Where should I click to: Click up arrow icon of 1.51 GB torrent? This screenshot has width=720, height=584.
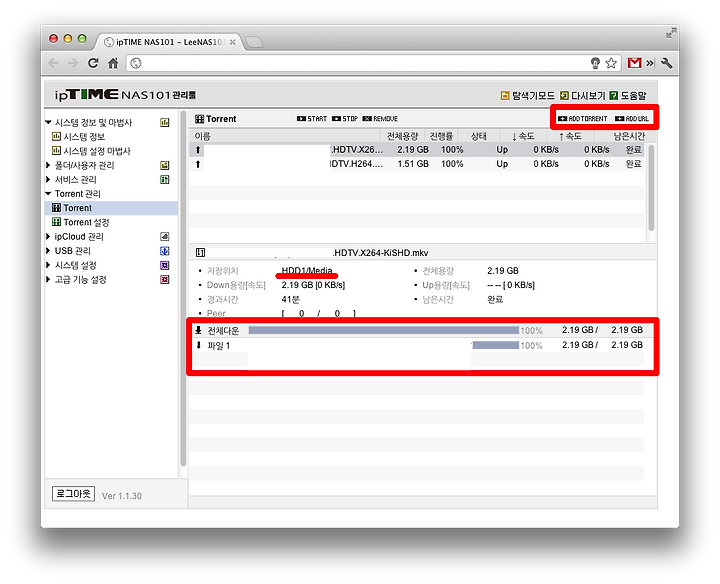click(x=198, y=164)
